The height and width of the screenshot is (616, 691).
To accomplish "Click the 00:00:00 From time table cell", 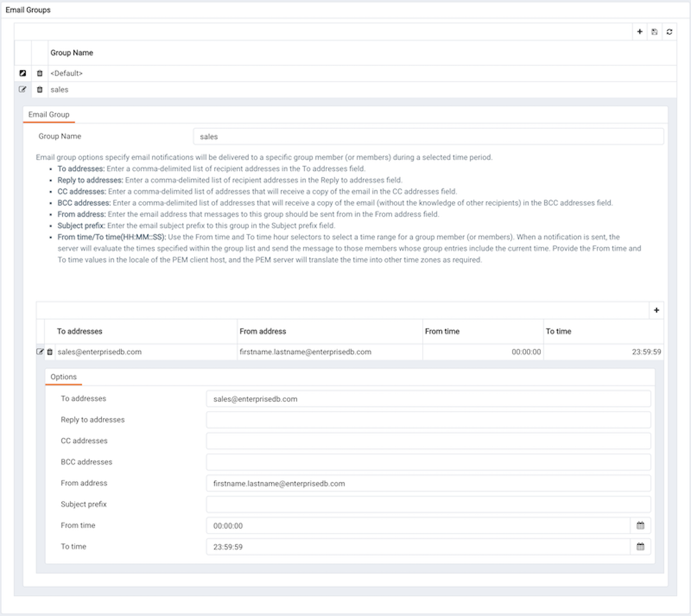I will [483, 352].
